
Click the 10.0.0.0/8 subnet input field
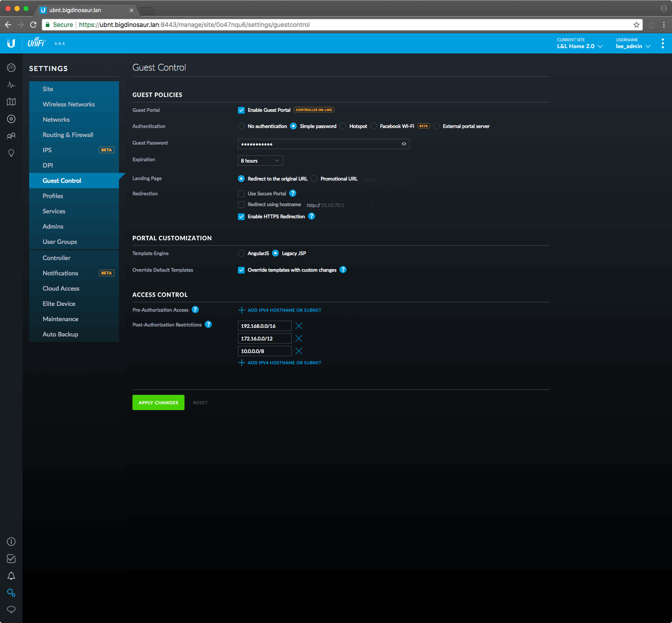[x=264, y=351]
